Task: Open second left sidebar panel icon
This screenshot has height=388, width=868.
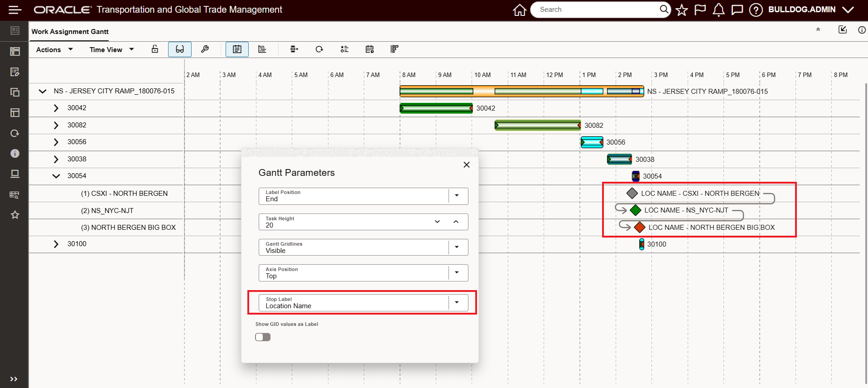Action: [x=15, y=51]
